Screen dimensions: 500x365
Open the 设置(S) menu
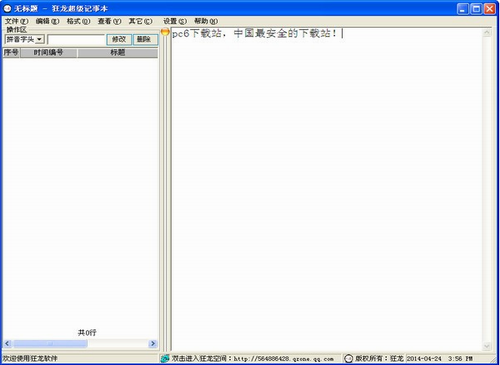(x=175, y=21)
